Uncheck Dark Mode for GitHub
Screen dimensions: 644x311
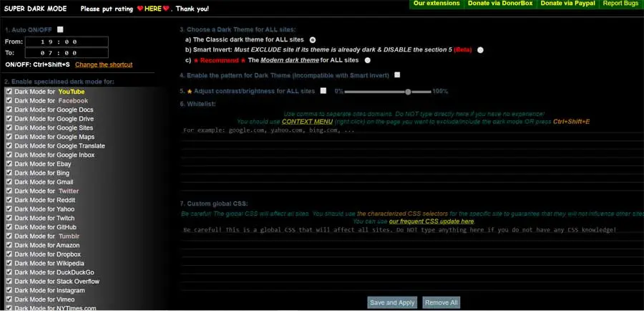coord(9,227)
